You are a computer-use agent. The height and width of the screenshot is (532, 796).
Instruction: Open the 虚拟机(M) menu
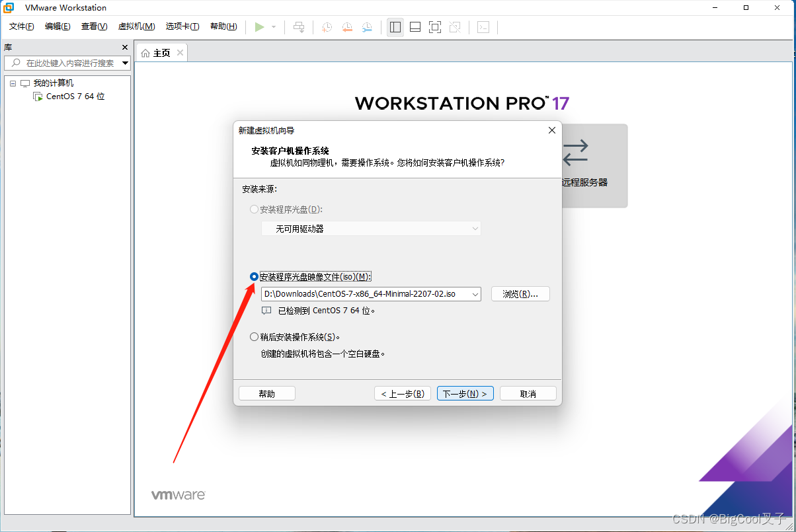136,26
